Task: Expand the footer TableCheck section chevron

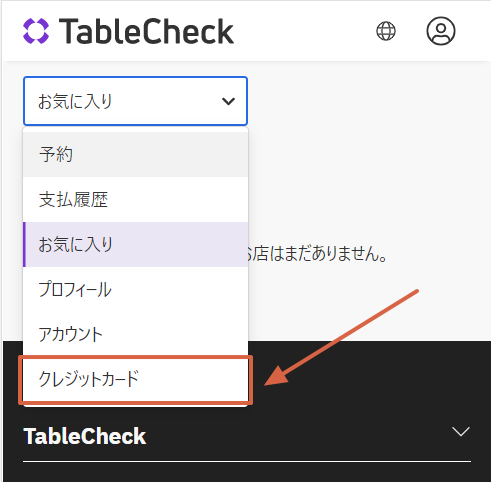Action: click(461, 431)
